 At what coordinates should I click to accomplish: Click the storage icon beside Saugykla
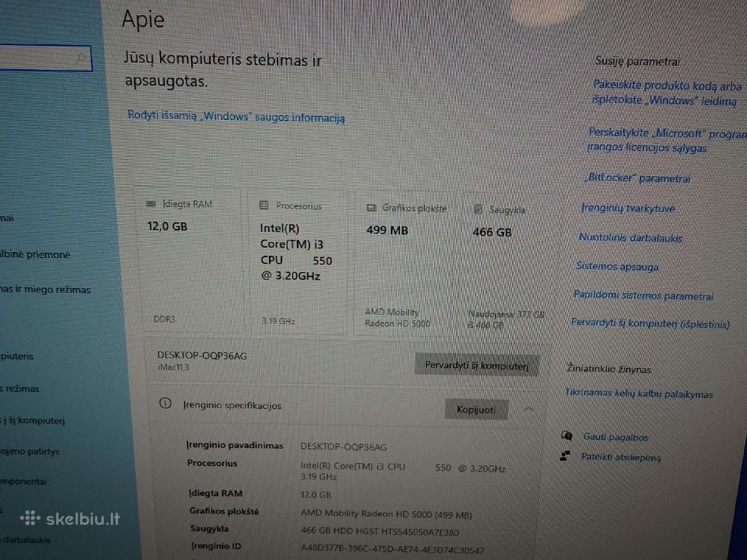coord(478,210)
